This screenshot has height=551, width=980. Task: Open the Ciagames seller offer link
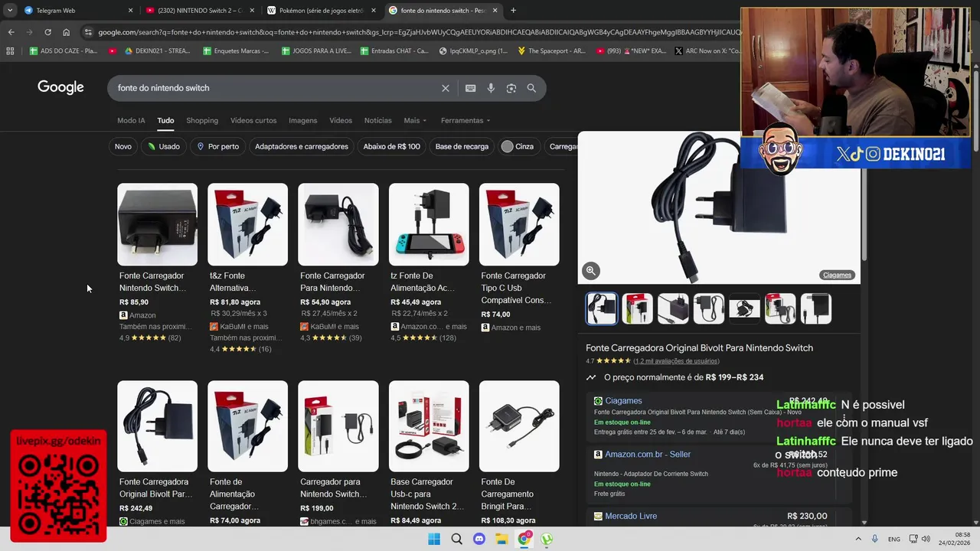[x=623, y=401]
